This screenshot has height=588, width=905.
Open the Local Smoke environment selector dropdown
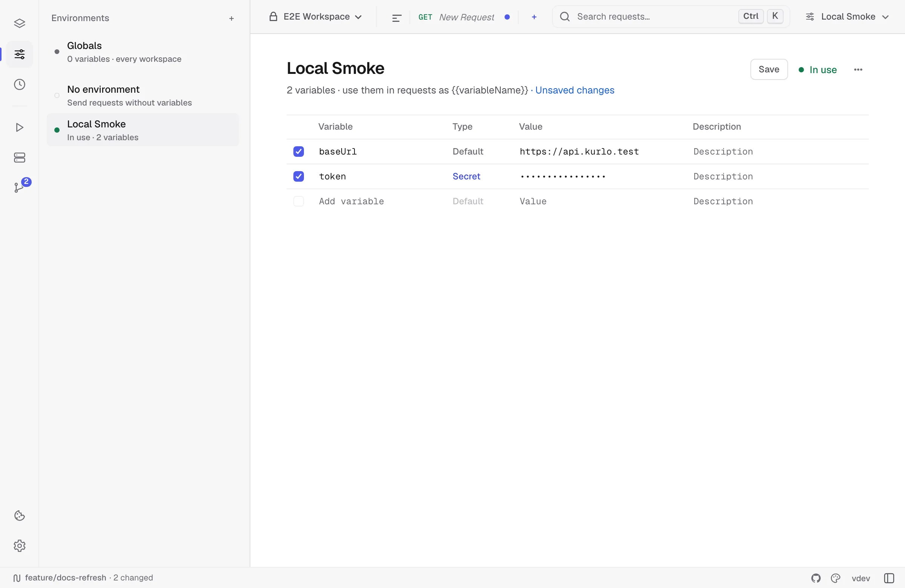tap(847, 17)
